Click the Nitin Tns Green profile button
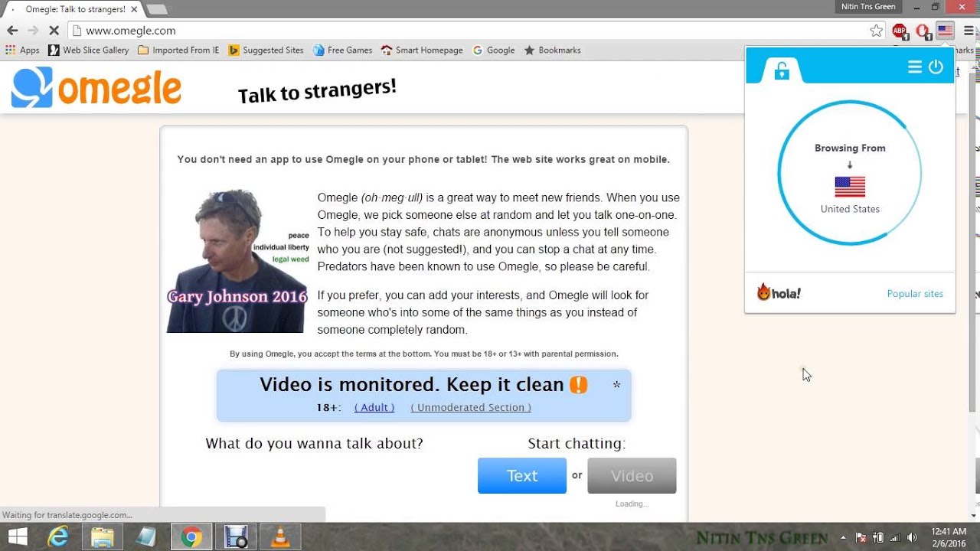This screenshot has height=551, width=980. tap(868, 7)
